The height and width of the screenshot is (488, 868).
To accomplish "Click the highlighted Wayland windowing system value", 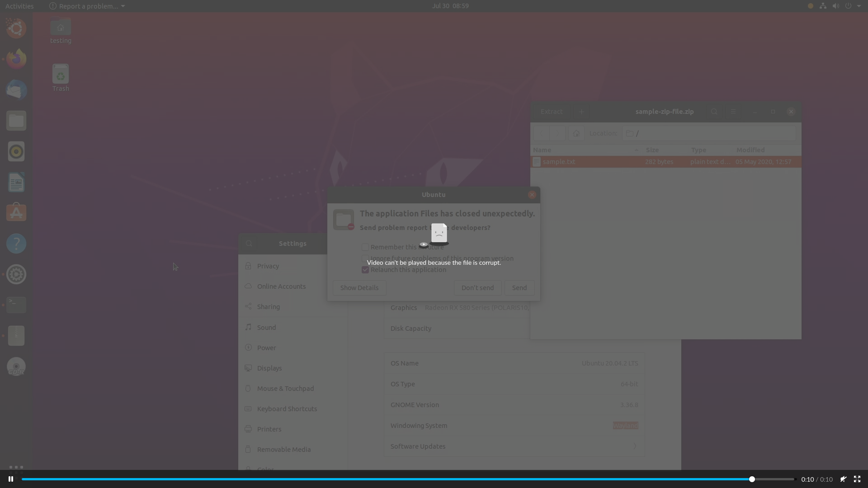I will click(626, 426).
